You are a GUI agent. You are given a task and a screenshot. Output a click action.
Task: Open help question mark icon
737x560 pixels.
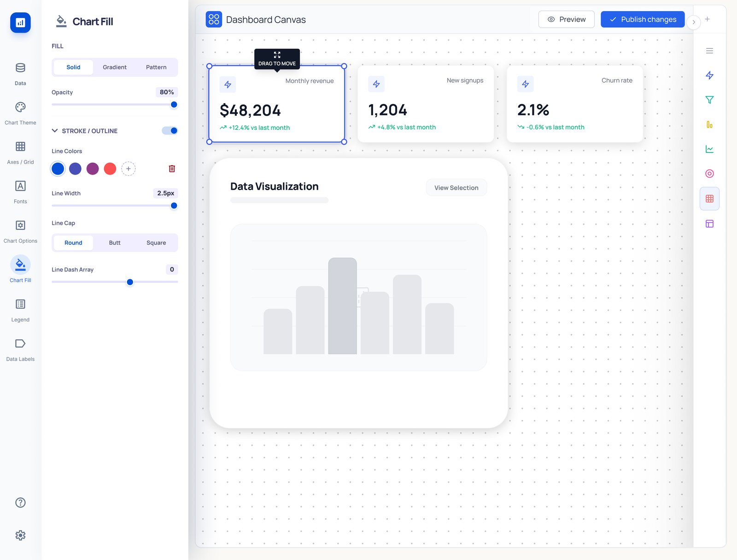(20, 502)
